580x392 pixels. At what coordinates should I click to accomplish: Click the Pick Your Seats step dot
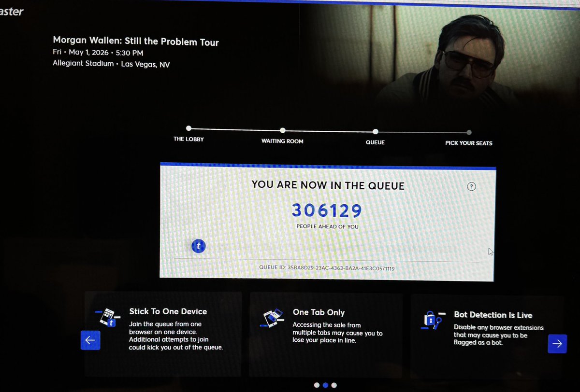click(x=469, y=132)
